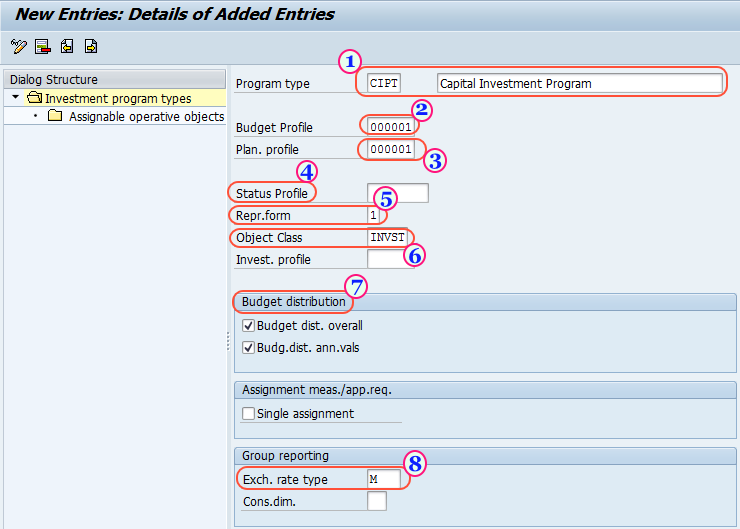Click the open folder icon for Investment program types
Image resolution: width=740 pixels, height=529 pixels.
pos(34,99)
